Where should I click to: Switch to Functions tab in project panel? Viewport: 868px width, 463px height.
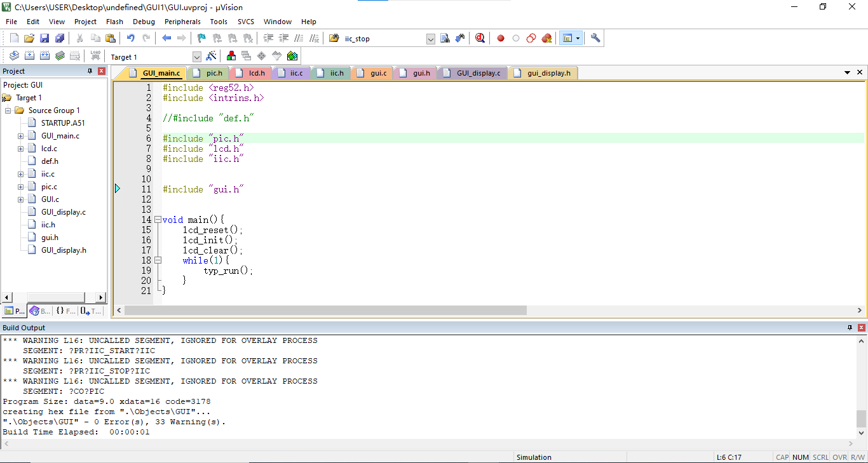65,311
